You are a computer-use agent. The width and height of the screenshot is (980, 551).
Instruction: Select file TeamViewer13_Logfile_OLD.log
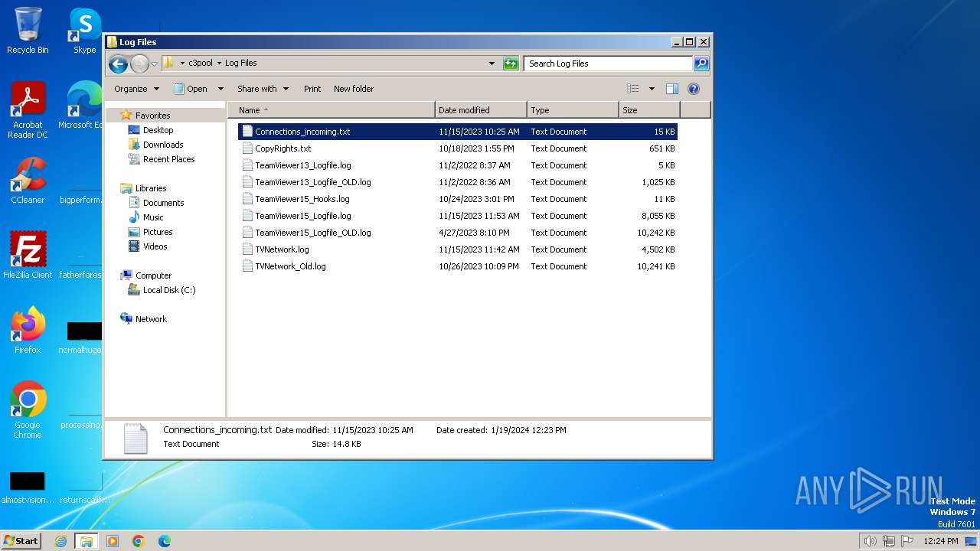458,182
